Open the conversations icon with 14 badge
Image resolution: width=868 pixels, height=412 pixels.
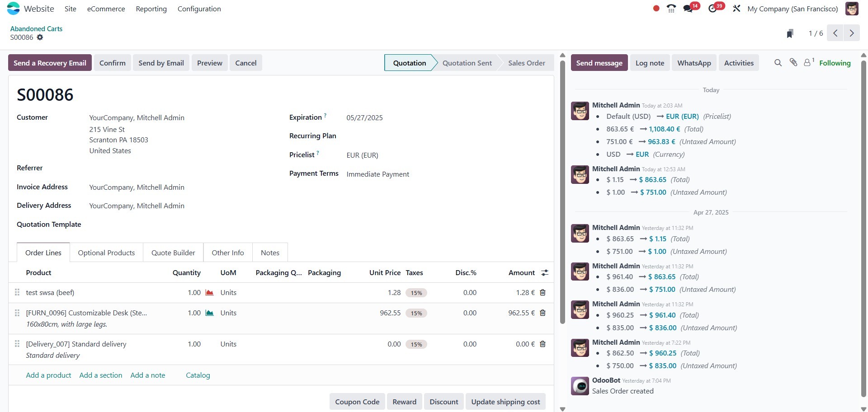(688, 9)
